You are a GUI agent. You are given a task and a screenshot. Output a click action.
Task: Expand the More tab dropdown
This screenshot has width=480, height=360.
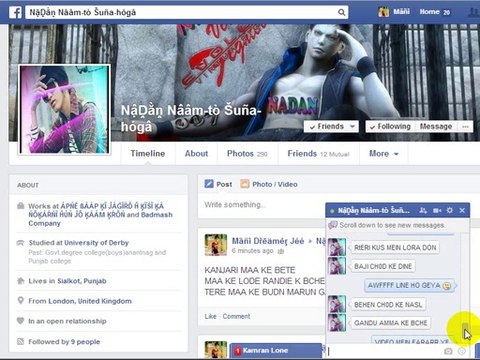[384, 154]
